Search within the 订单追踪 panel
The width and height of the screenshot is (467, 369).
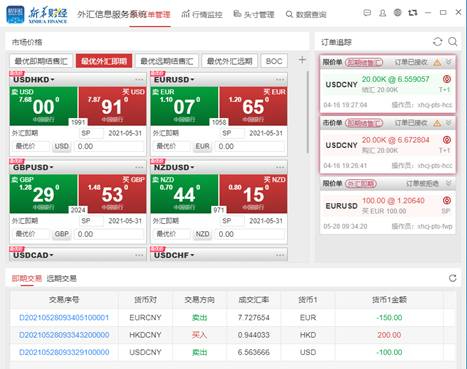point(452,42)
